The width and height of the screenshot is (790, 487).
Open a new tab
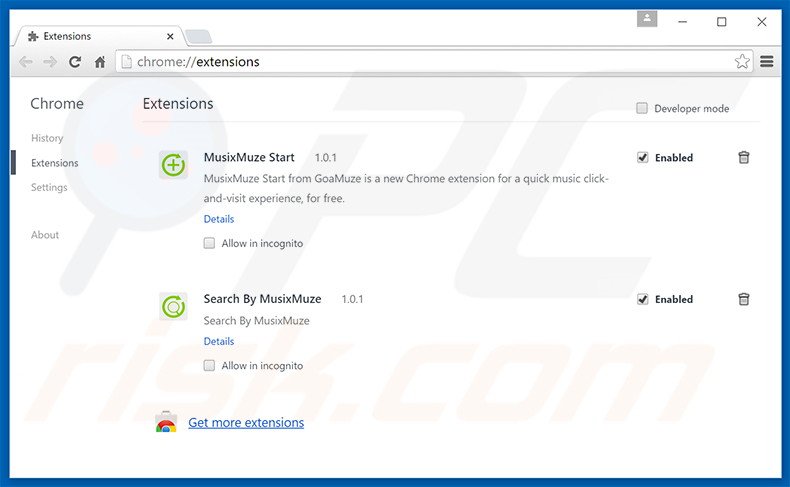[x=199, y=36]
